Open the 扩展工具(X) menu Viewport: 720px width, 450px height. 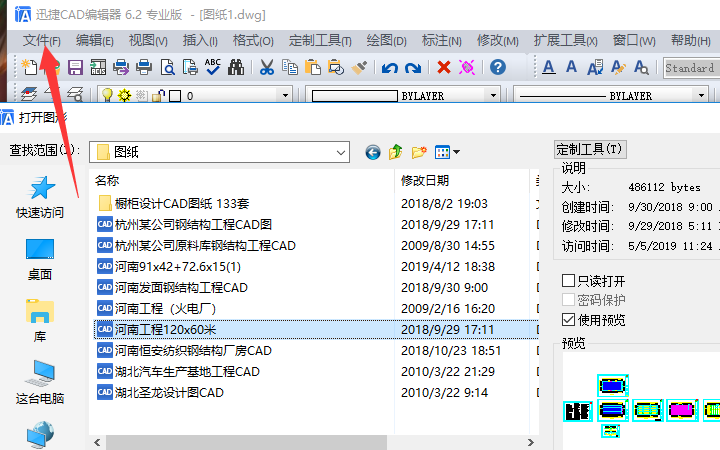(565, 41)
